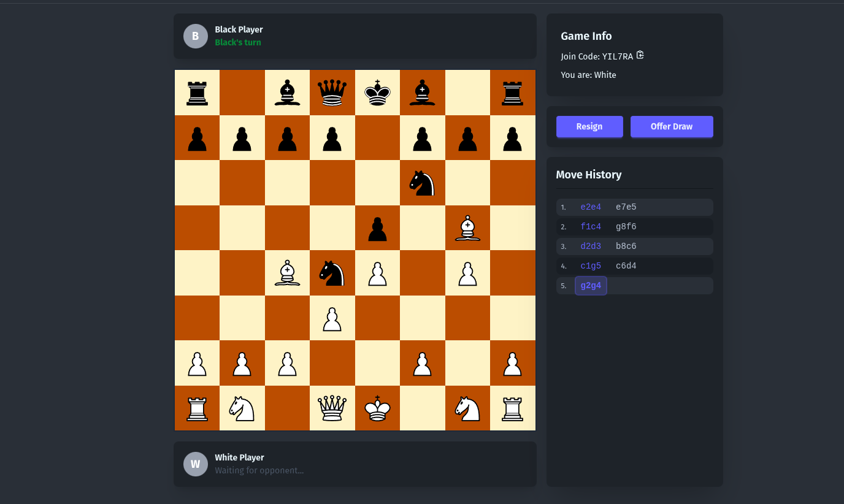Viewport: 844px width, 504px height.
Task: Click the Offer Draw button
Action: click(x=672, y=126)
